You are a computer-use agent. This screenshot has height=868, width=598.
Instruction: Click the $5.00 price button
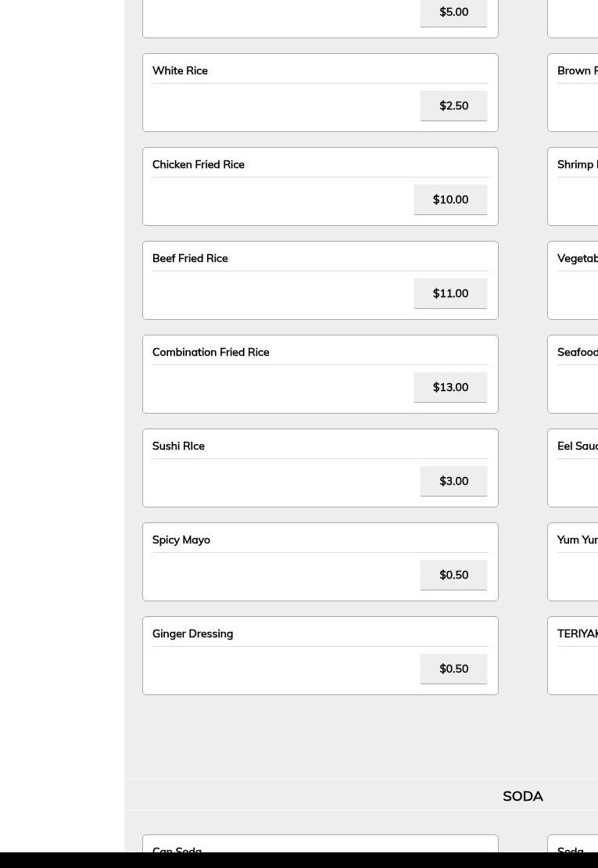point(453,13)
